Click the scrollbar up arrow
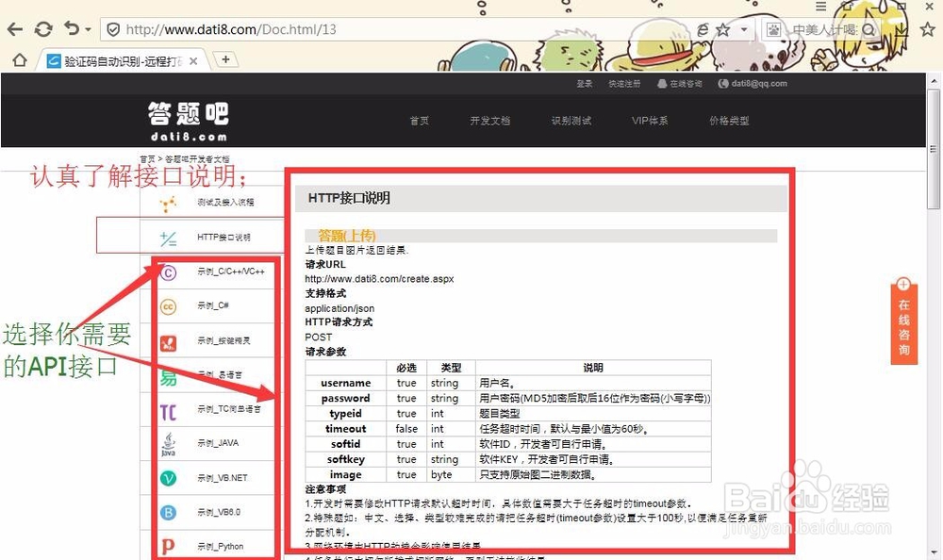The image size is (943, 560). click(x=934, y=81)
